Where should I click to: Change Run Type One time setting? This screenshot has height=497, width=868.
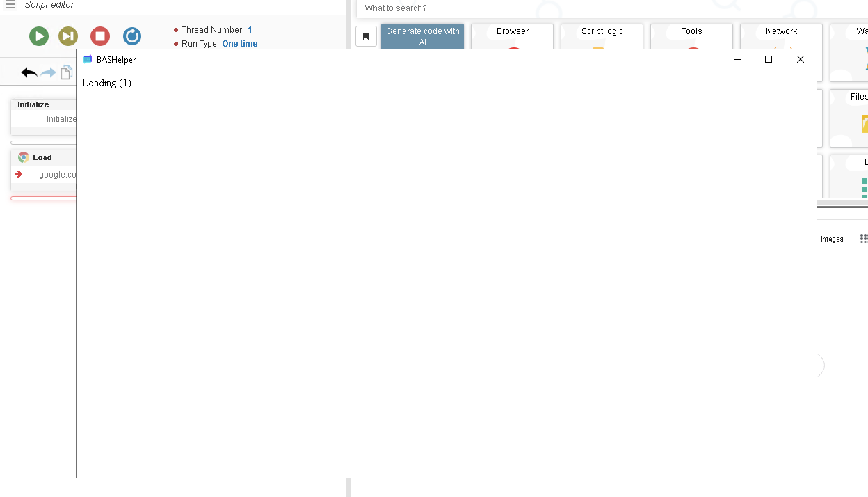(x=239, y=44)
